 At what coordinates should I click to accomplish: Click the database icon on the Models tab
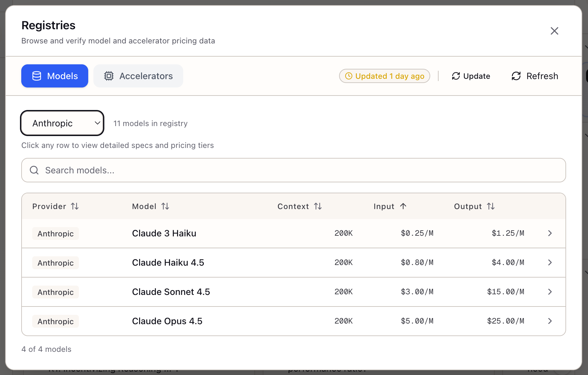click(x=37, y=76)
